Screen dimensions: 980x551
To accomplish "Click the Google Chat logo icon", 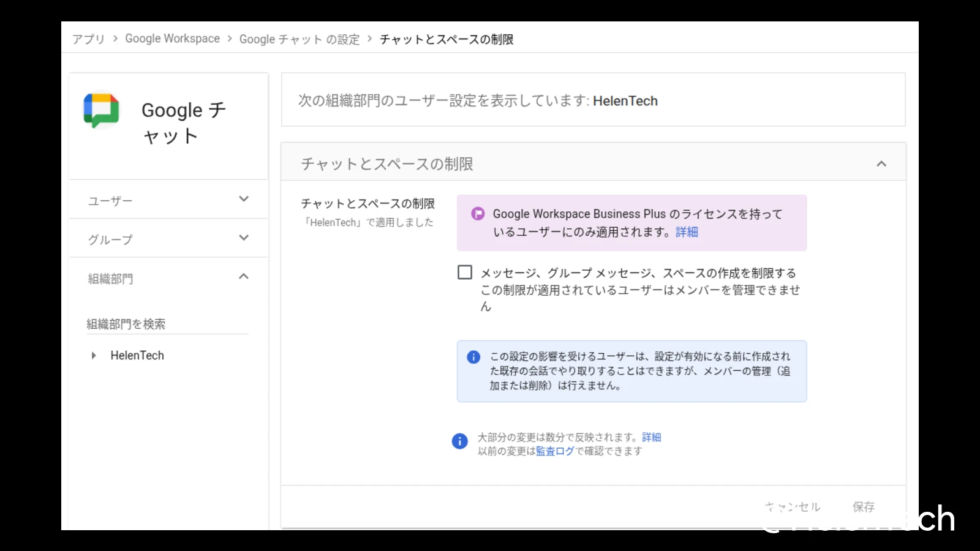I will coord(102,111).
